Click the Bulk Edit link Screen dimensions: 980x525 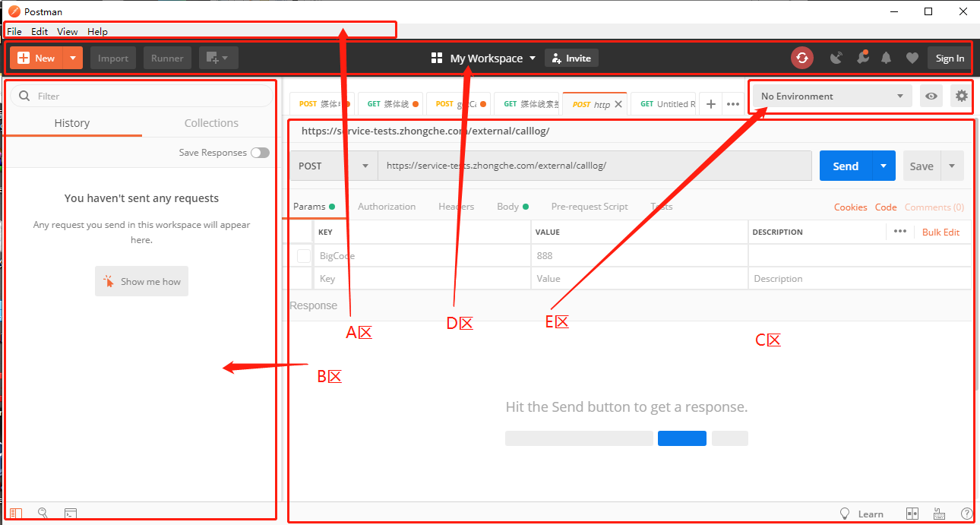[940, 232]
